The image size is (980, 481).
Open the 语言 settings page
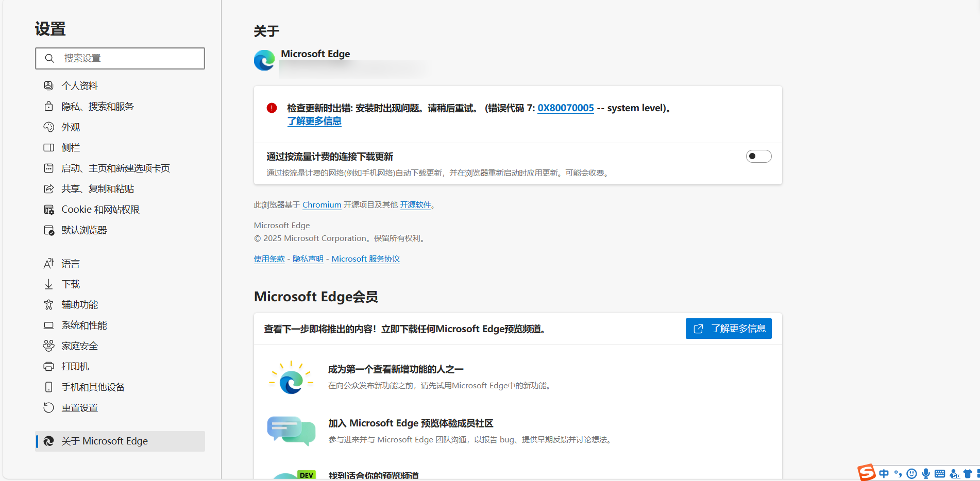[x=71, y=264]
